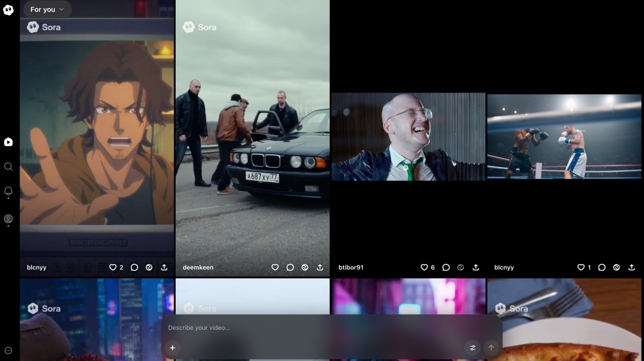Click the plus button to add media
The image size is (644, 361).
[x=172, y=347]
